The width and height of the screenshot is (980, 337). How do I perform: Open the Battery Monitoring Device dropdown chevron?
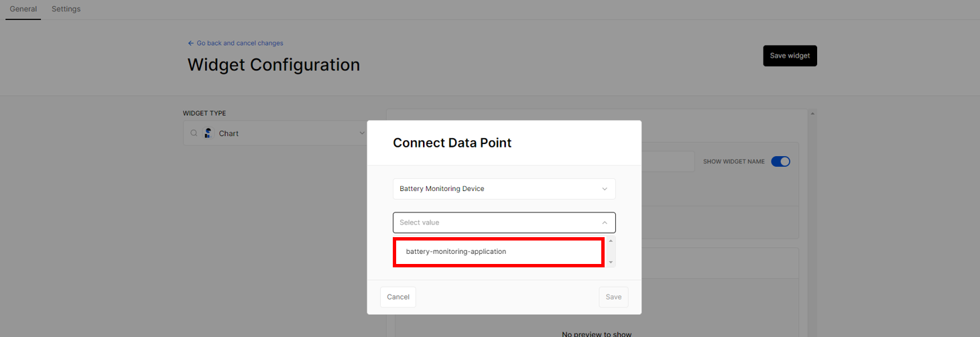605,189
